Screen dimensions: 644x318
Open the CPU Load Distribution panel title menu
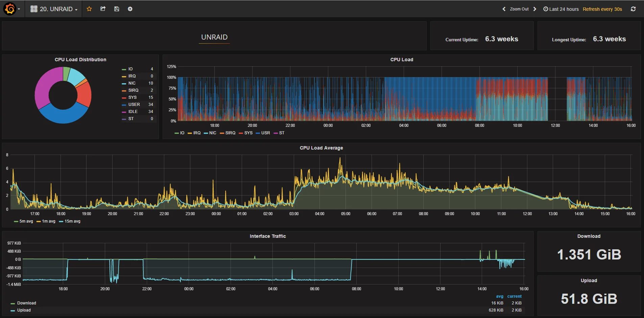click(x=80, y=60)
